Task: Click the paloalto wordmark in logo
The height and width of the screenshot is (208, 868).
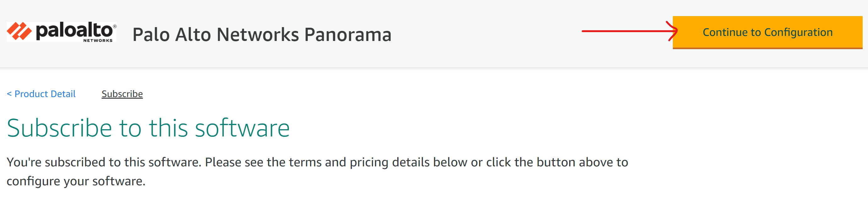Action: tap(74, 30)
